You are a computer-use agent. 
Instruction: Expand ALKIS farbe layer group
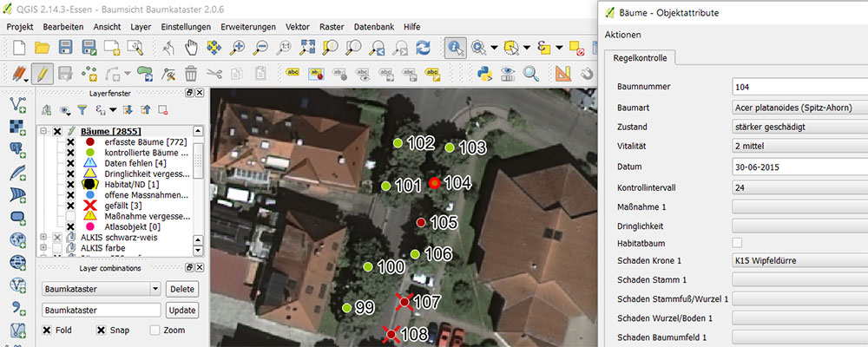tap(43, 247)
